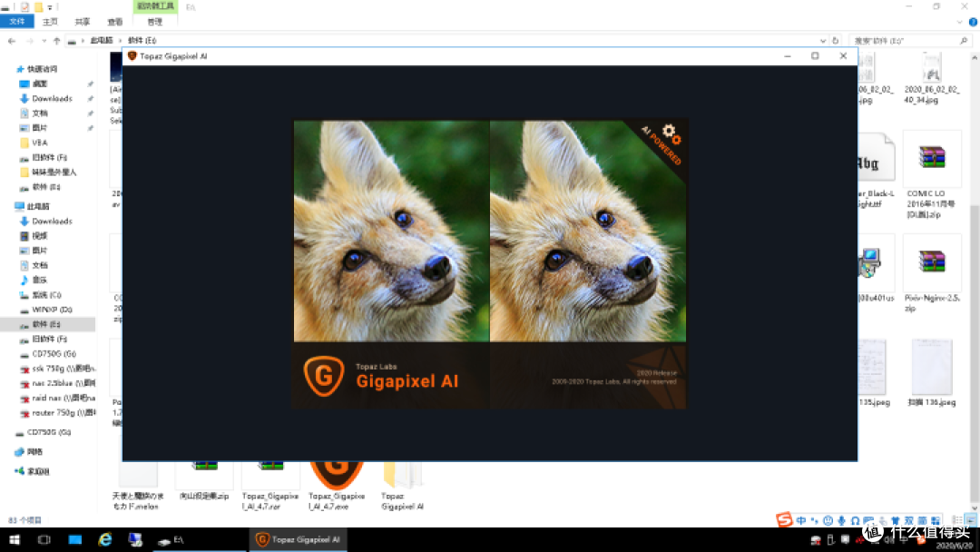This screenshot has height=552, width=980.
Task: Select COMIC LO zip archive
Action: 932,175
